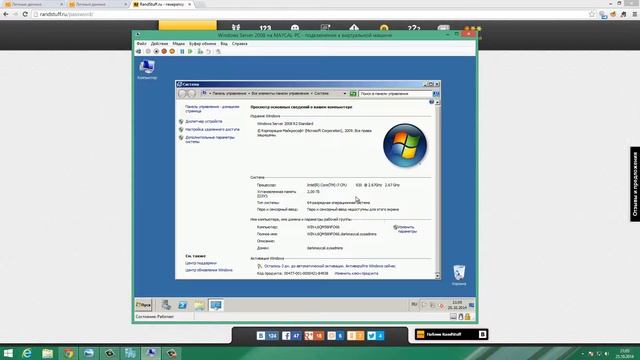Open the Вид menu in Hyper-V window
640x360 pixels.
tap(224, 44)
